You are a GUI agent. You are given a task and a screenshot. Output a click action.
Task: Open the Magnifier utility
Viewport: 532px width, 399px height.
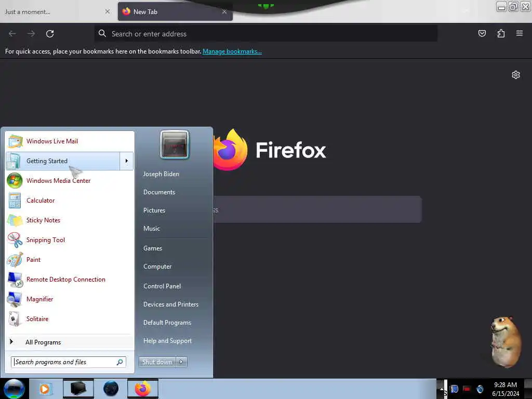coord(70,299)
